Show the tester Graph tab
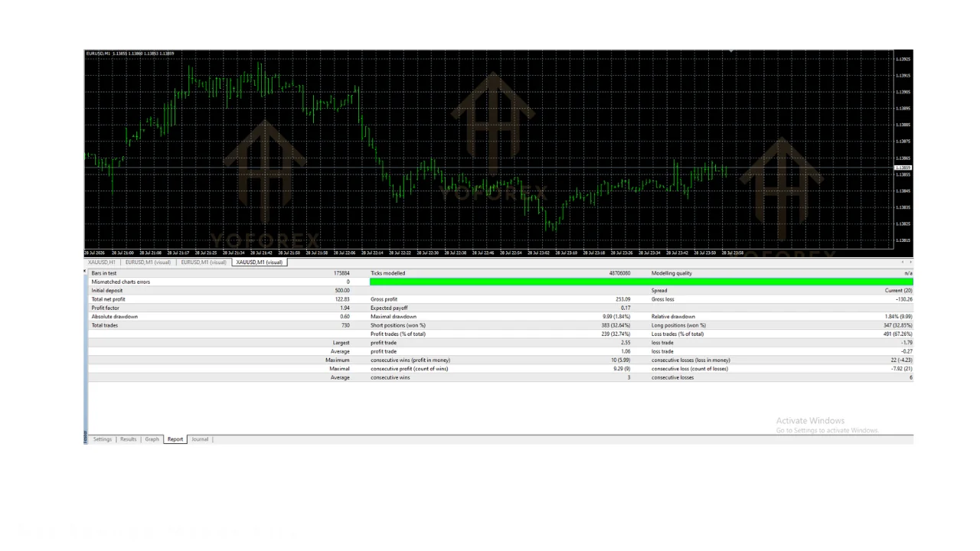 pyautogui.click(x=152, y=439)
